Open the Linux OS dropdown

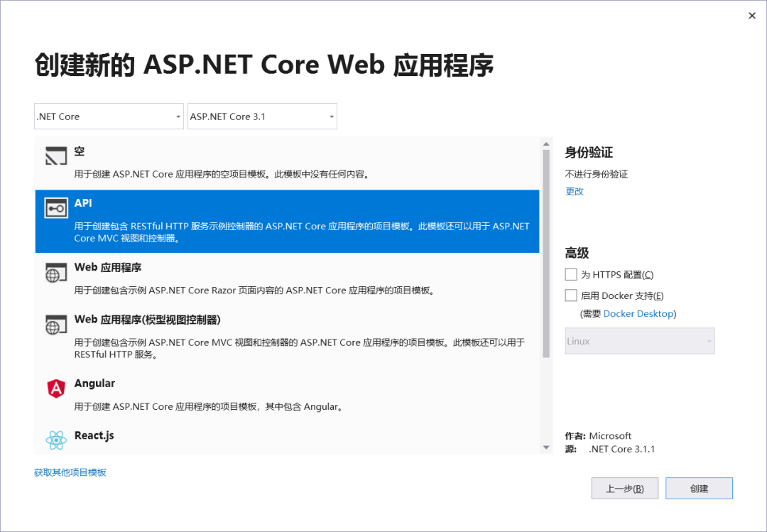click(639, 341)
